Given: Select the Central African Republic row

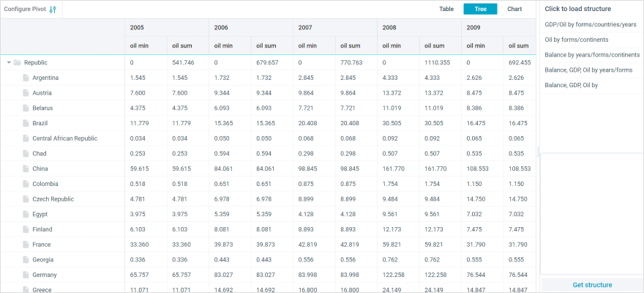Looking at the screenshot, I should (x=64, y=138).
